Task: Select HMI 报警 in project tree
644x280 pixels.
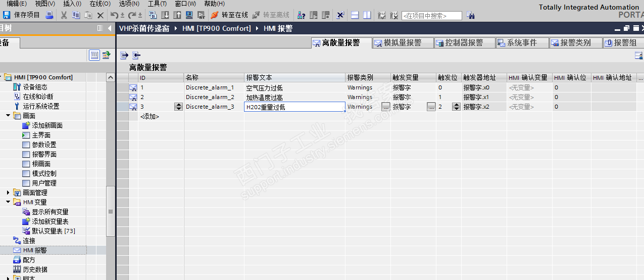Action: coord(34,250)
